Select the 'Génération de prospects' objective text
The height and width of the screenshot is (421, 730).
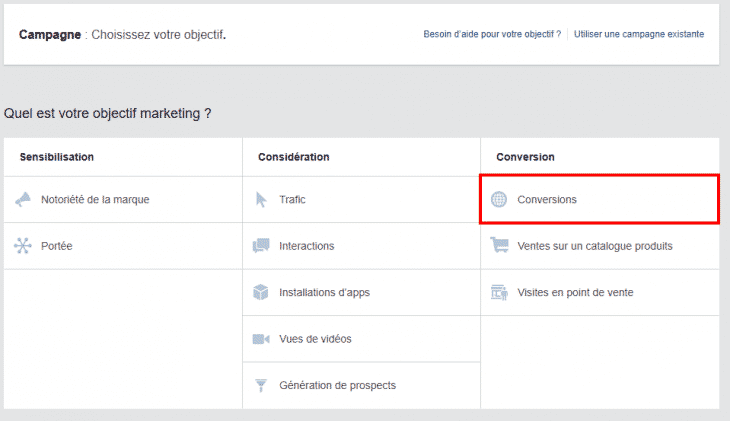pyautogui.click(x=338, y=385)
